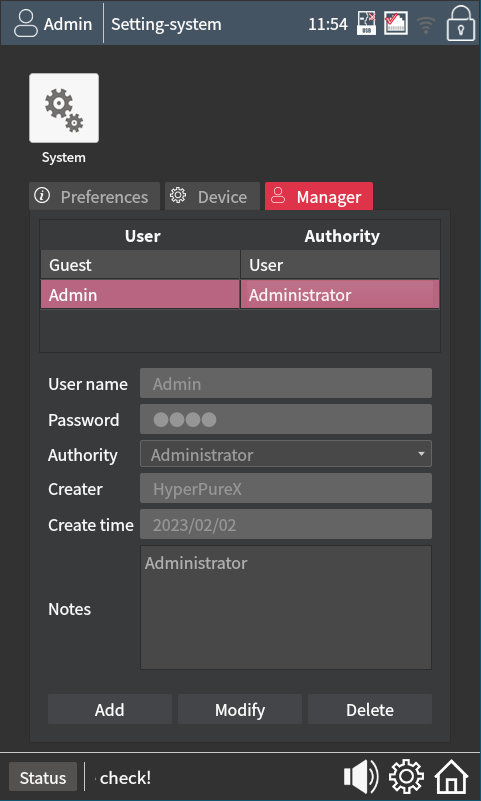This screenshot has height=801, width=481.
Task: Click the Status button
Action: pyautogui.click(x=43, y=777)
